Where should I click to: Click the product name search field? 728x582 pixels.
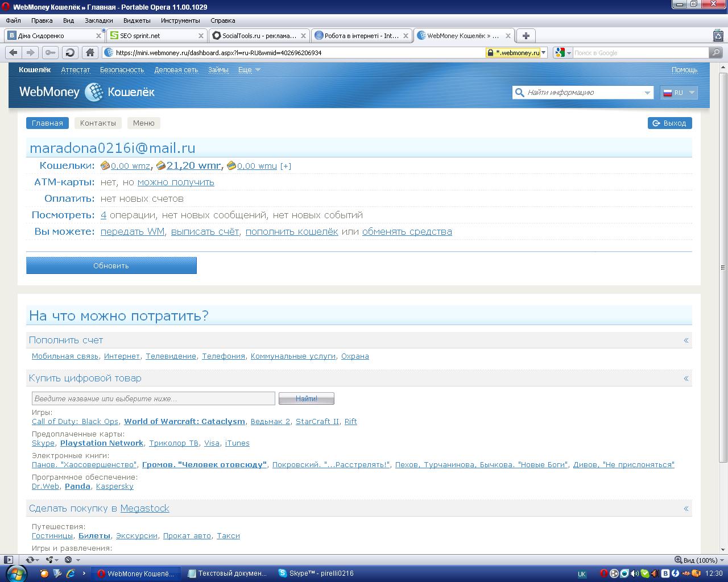click(154, 398)
